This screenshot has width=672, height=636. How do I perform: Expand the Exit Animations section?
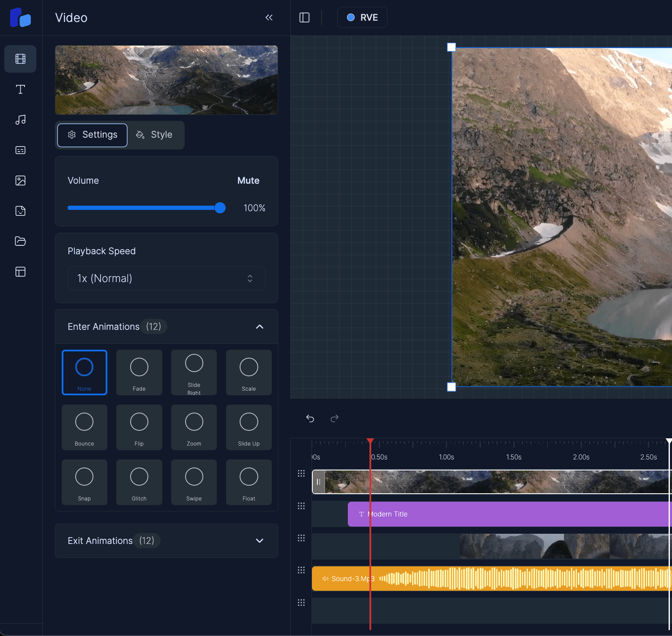click(x=260, y=541)
